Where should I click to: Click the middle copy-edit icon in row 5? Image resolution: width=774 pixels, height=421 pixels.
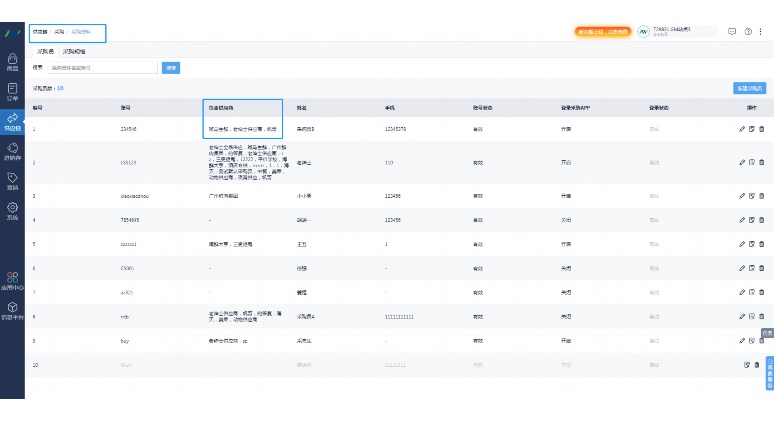click(x=751, y=244)
